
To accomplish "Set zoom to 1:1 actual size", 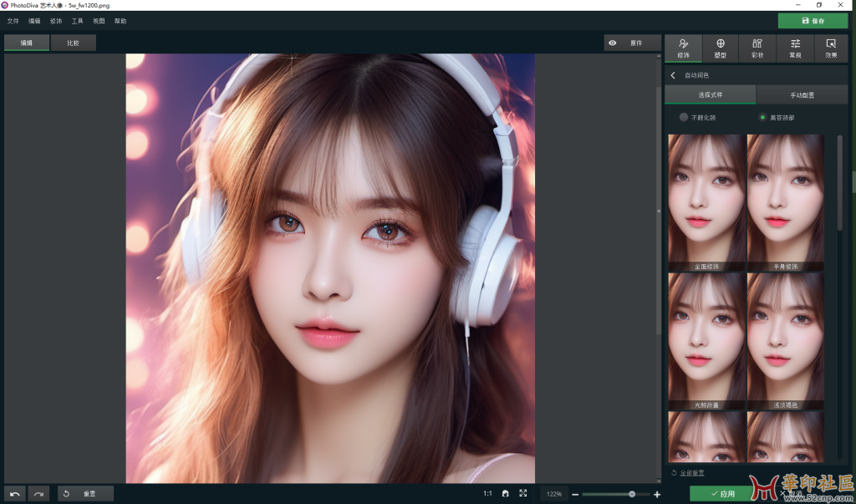I will pos(487,494).
